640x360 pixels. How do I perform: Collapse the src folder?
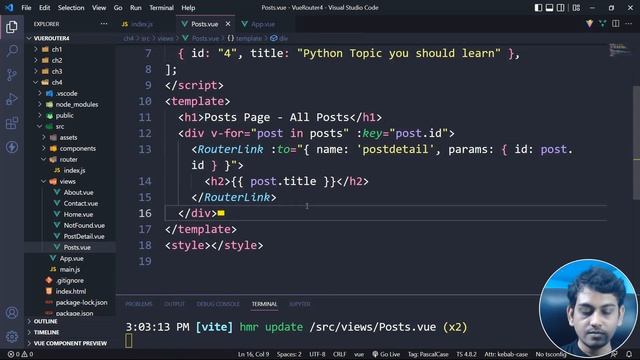[x=70, y=126]
